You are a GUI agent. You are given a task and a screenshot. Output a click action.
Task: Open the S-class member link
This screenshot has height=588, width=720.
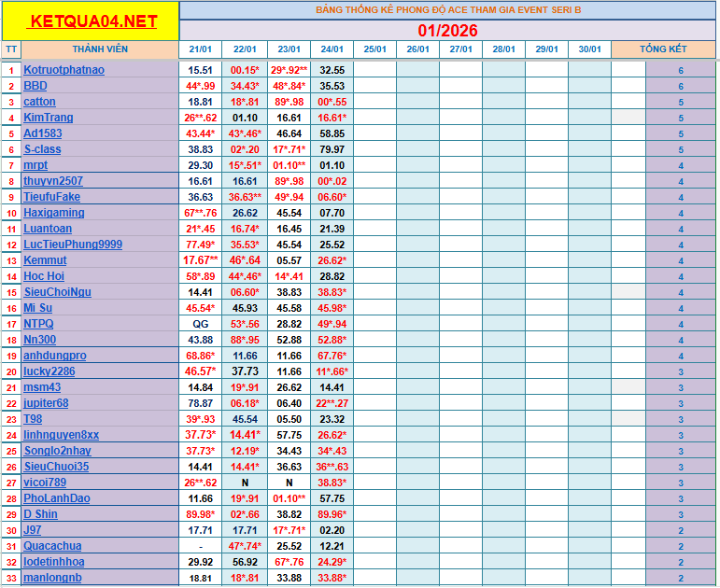coord(42,149)
